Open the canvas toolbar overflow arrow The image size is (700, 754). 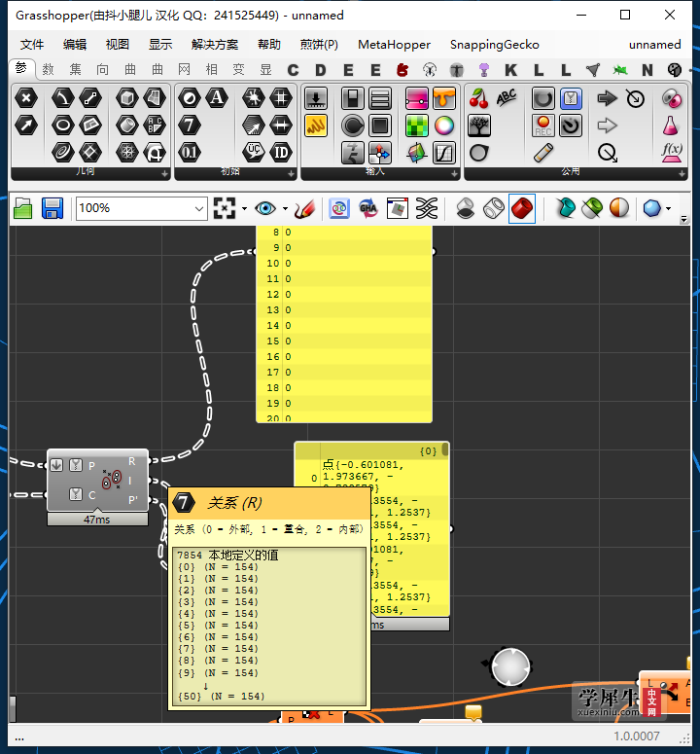coord(684,219)
